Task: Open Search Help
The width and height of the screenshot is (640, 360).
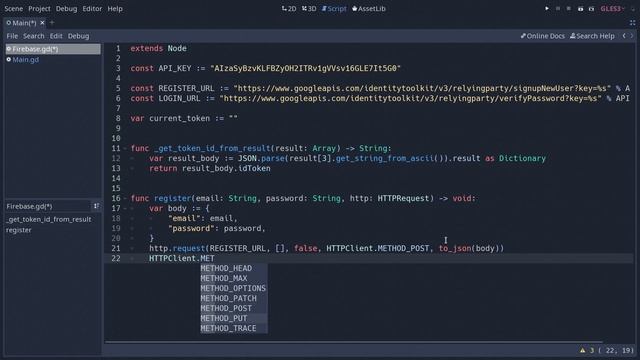Action: tap(592, 36)
